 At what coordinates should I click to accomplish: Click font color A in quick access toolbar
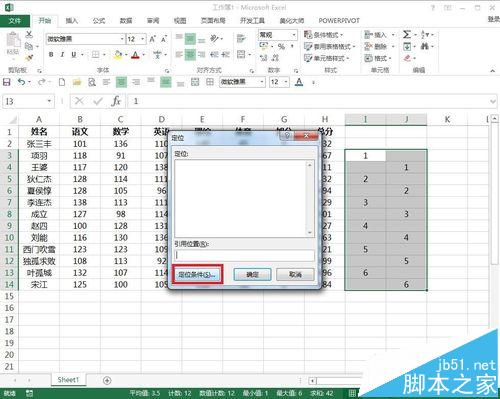(299, 82)
